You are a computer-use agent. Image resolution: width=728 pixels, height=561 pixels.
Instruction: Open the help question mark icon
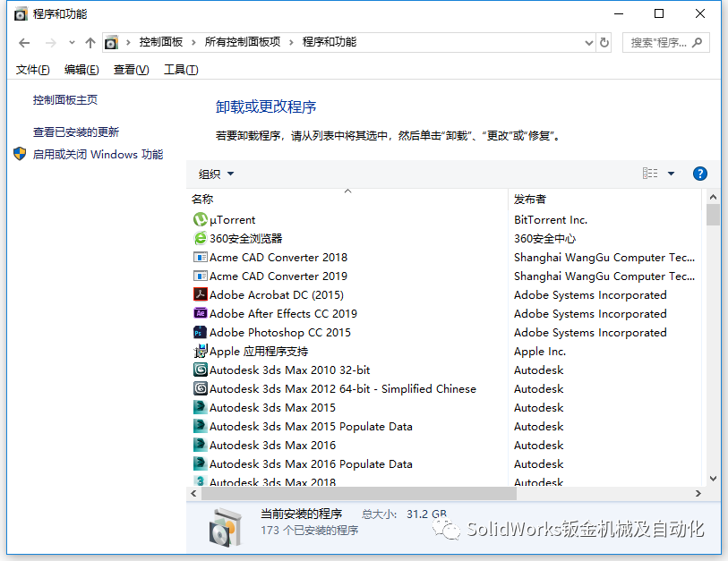[699, 174]
